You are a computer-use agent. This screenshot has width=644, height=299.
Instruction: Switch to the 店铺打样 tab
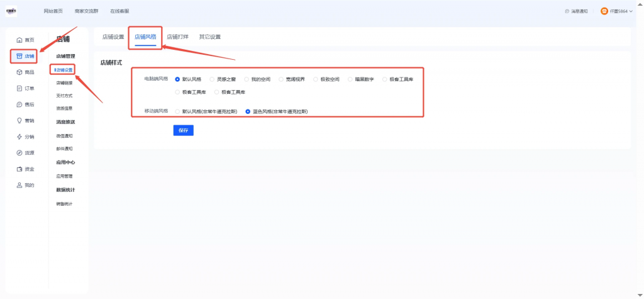point(177,37)
